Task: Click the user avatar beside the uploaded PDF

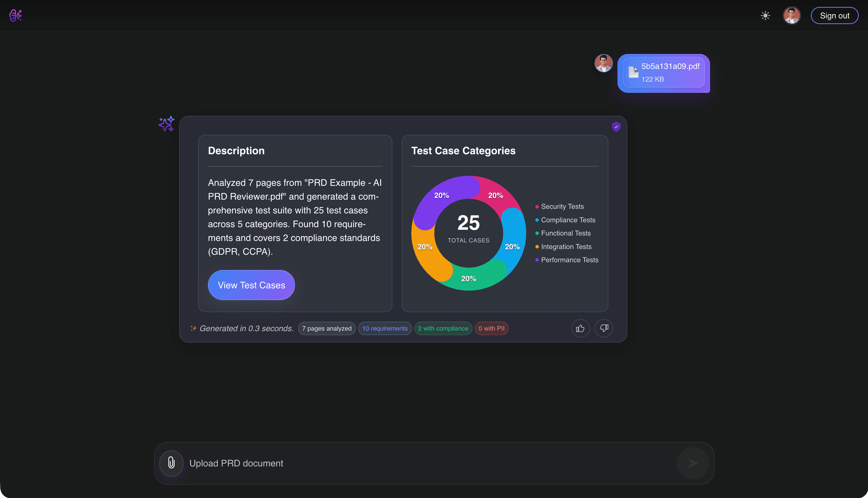Action: pos(604,63)
